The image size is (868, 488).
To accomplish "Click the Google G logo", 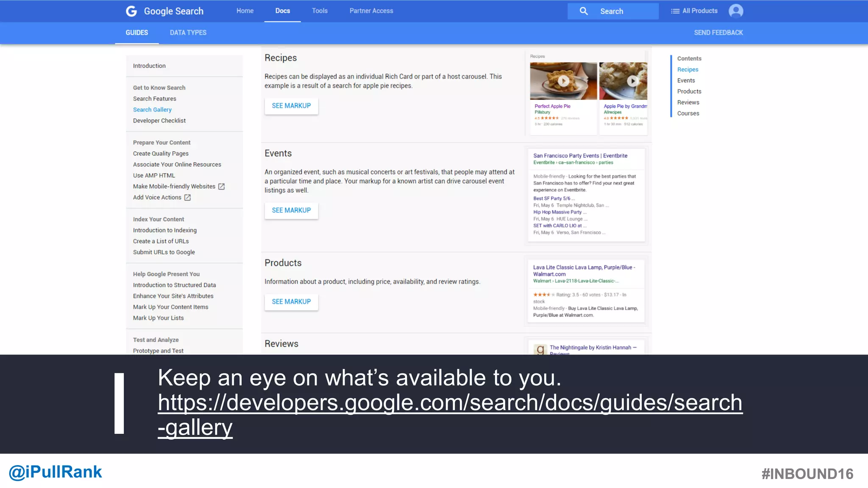I will (x=131, y=11).
